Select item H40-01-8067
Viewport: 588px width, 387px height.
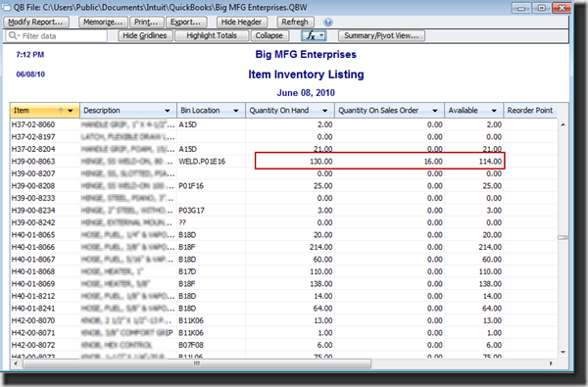(33, 259)
